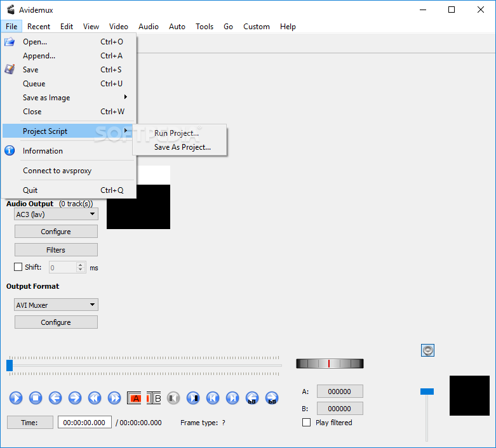Open the Video menu

click(119, 26)
